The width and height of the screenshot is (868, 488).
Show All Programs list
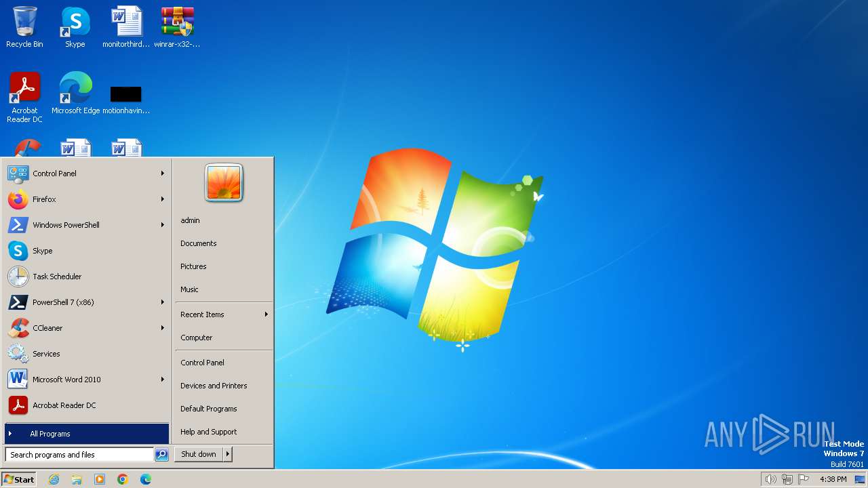(x=86, y=434)
